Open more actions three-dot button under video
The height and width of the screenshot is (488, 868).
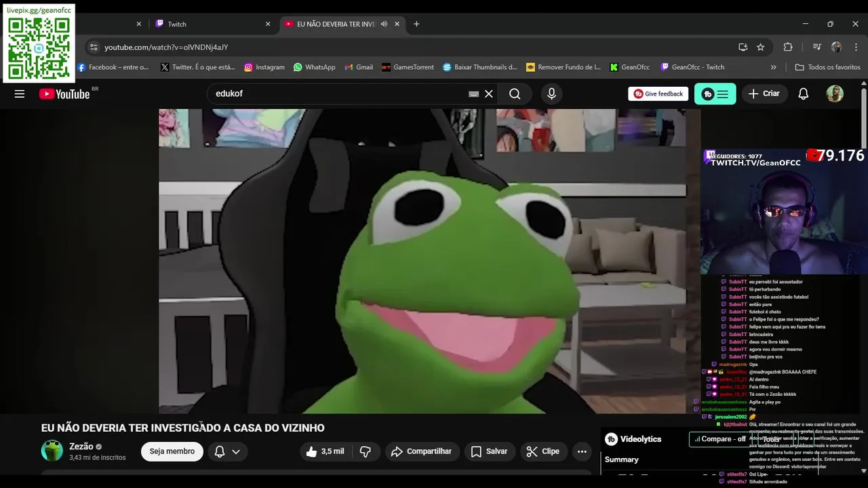point(582,451)
